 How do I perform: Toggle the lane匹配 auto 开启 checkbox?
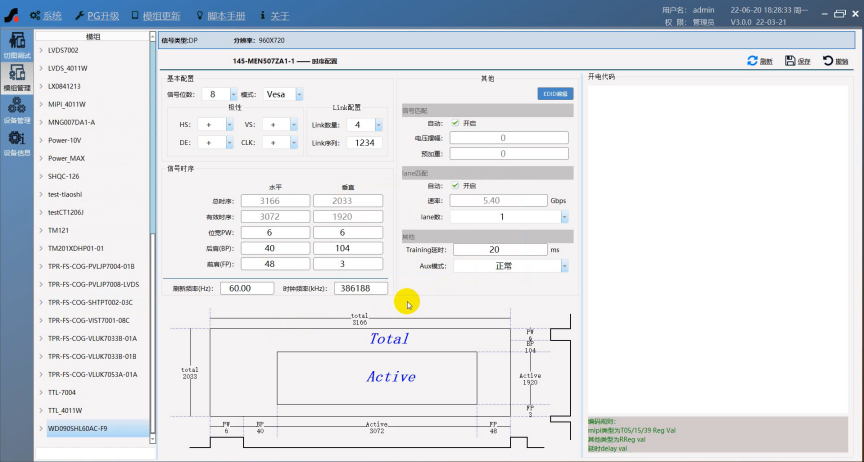click(456, 185)
